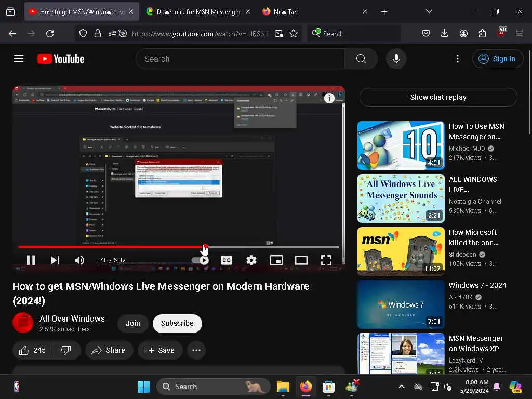
Task: Toggle theater mode
Action: 301,260
